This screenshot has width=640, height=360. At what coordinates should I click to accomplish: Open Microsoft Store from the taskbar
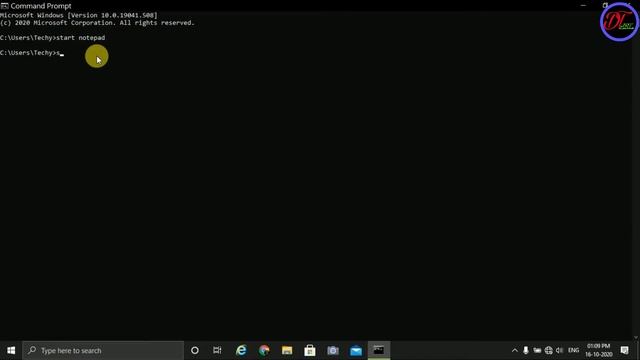tap(310, 350)
